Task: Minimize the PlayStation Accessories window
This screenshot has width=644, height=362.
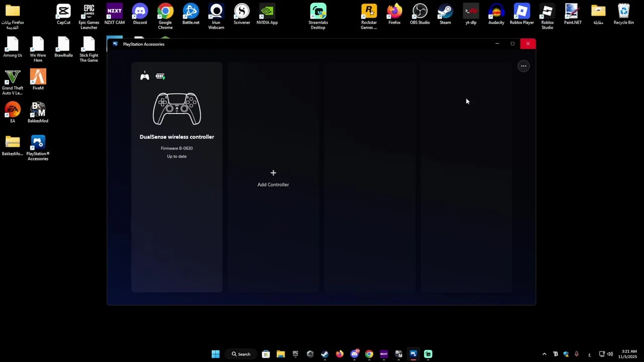Action: [x=497, y=44]
